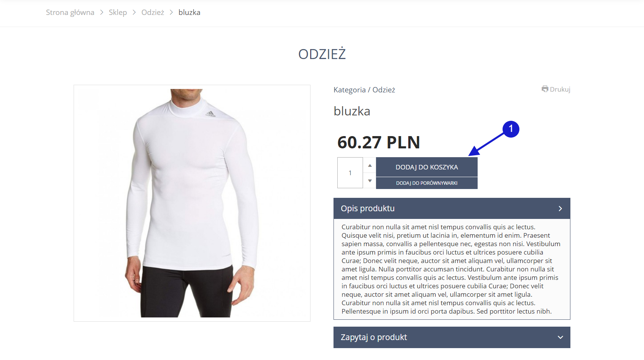
Task: Click Dodaj do porównywarki button
Action: 427,183
